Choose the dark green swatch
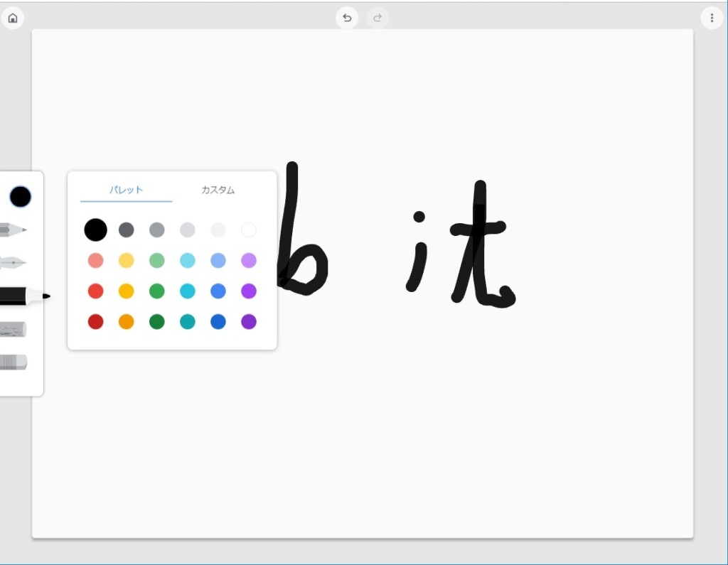Image resolution: width=728 pixels, height=565 pixels. coord(156,322)
